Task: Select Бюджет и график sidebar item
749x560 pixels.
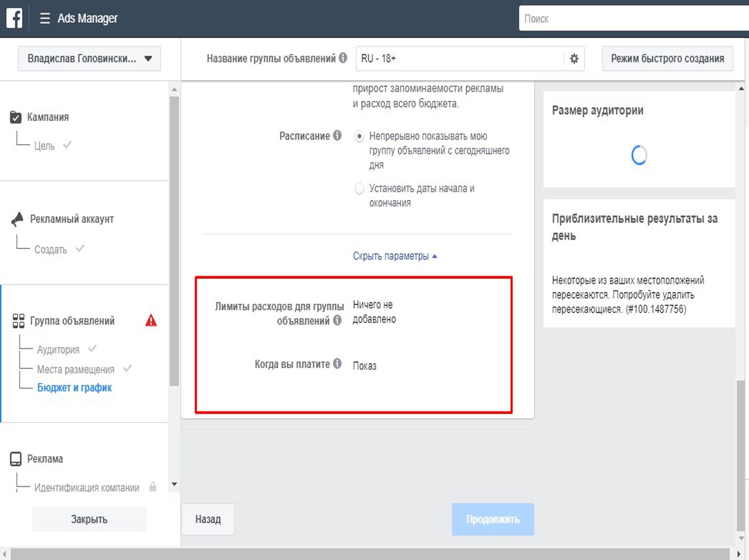Action: click(74, 387)
